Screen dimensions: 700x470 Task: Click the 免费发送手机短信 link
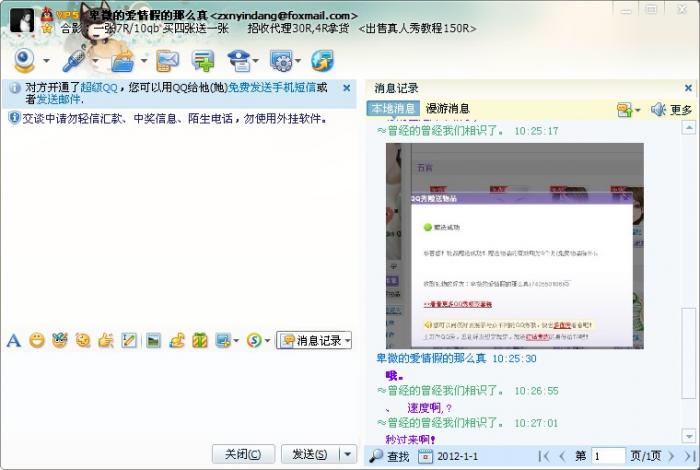click(x=272, y=87)
